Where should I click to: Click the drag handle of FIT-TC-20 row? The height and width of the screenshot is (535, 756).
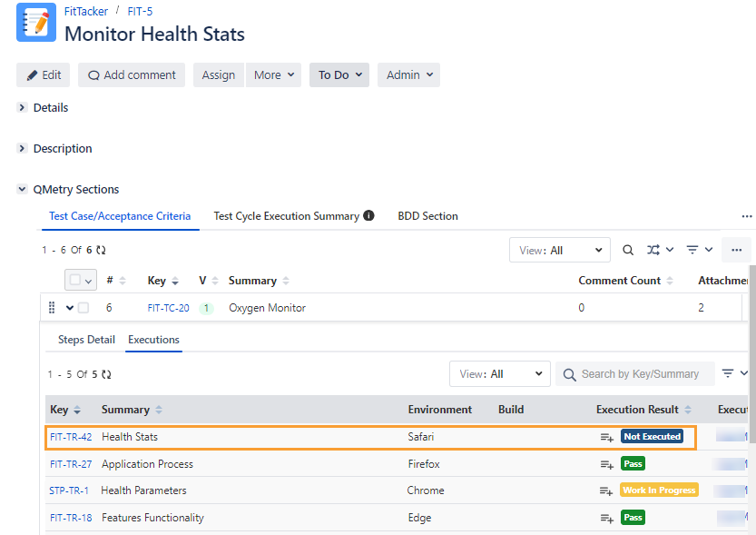tap(52, 308)
